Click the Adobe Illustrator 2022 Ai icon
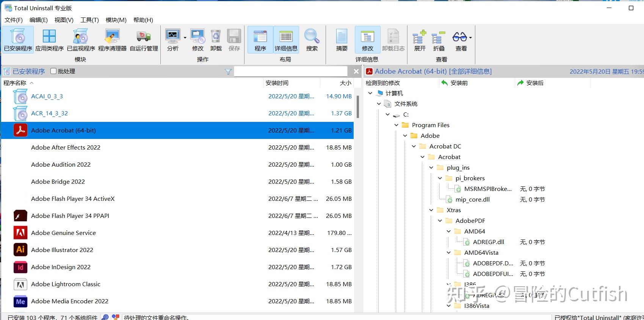 (20, 250)
